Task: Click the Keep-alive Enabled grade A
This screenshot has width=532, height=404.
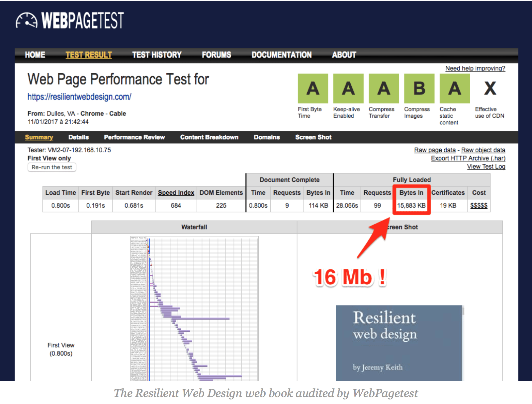Action: (348, 89)
